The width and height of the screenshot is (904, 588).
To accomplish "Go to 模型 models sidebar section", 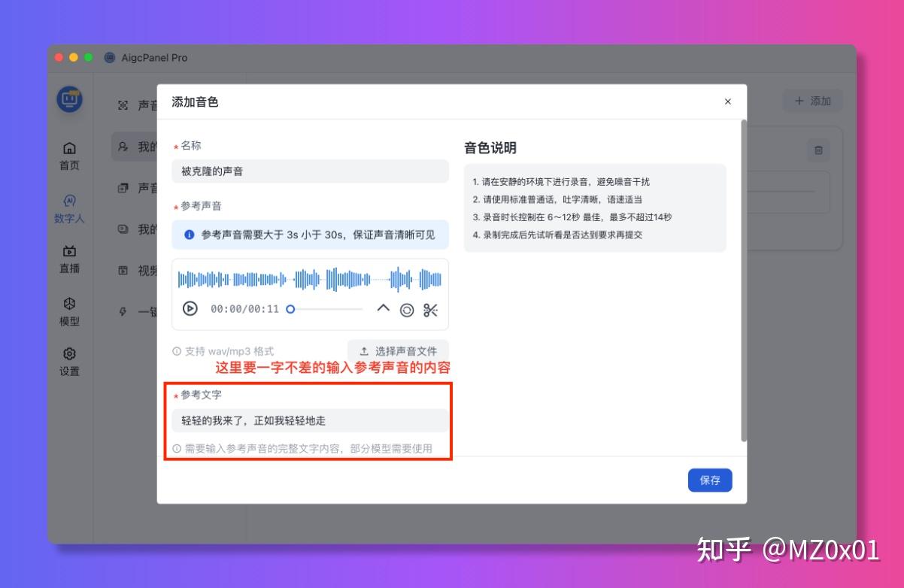I will coord(69,311).
